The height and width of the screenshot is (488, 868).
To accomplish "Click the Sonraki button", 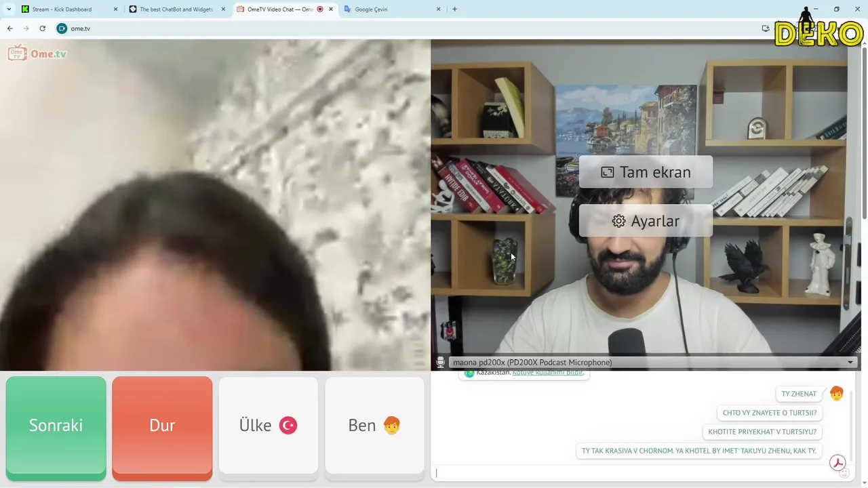I will (x=56, y=426).
